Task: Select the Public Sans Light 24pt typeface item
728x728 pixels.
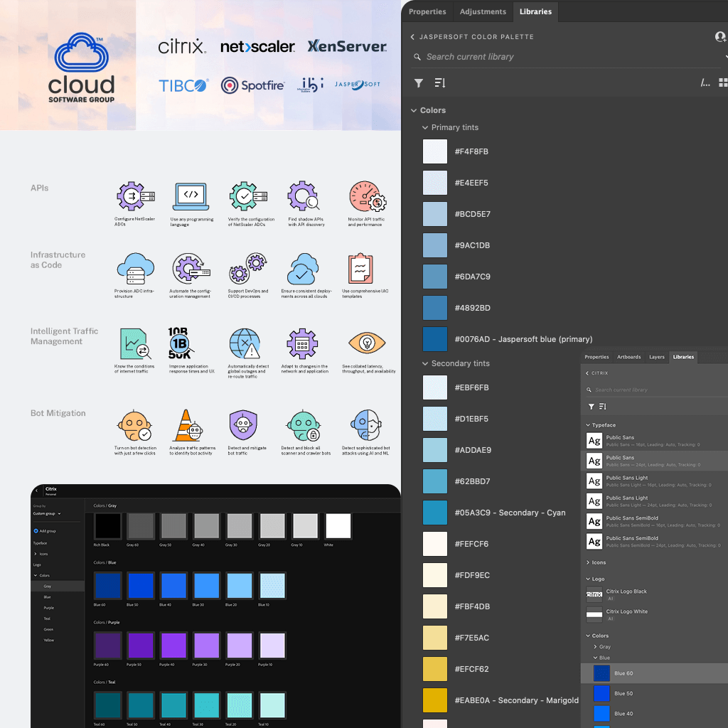Action: 654,501
